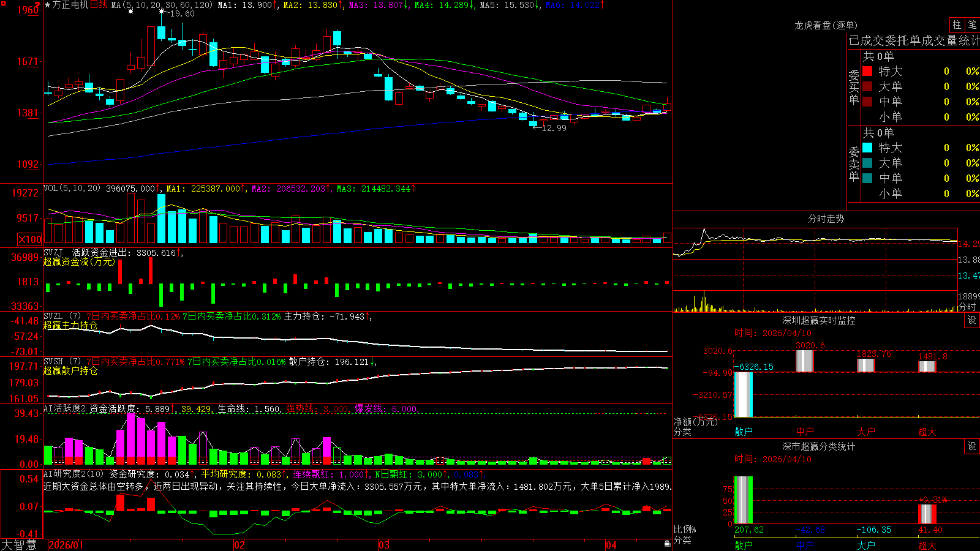980x551 pixels.
Task: Click the 委买单 vertical section label
Action: tap(854, 87)
